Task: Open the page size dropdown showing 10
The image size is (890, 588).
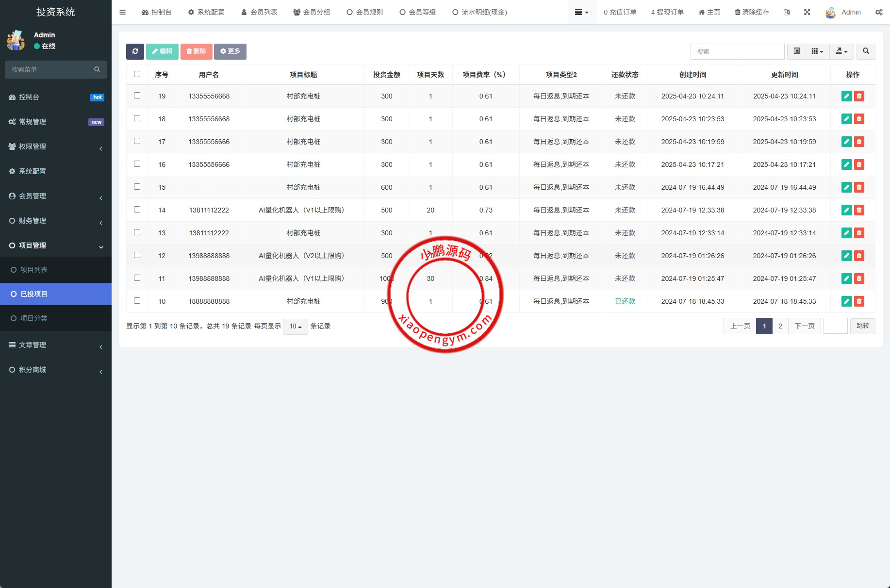Action: [295, 327]
